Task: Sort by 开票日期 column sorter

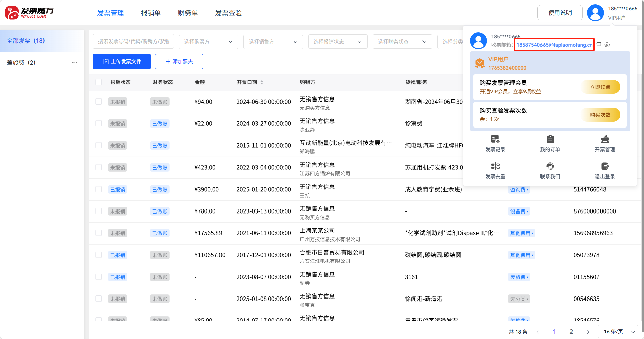Action: tap(262, 82)
